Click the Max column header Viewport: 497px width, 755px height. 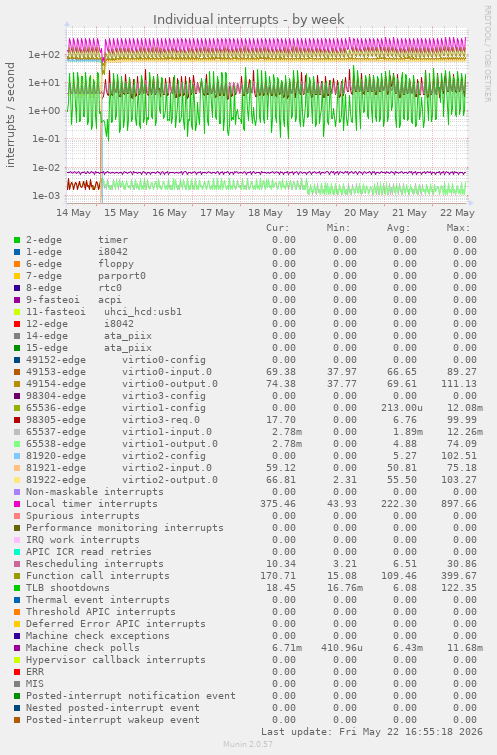click(458, 228)
